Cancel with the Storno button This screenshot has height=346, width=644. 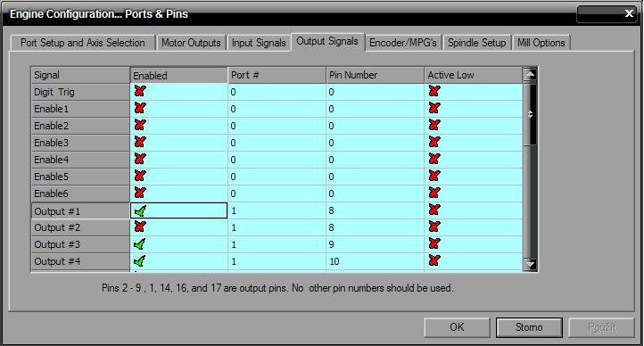click(x=529, y=327)
